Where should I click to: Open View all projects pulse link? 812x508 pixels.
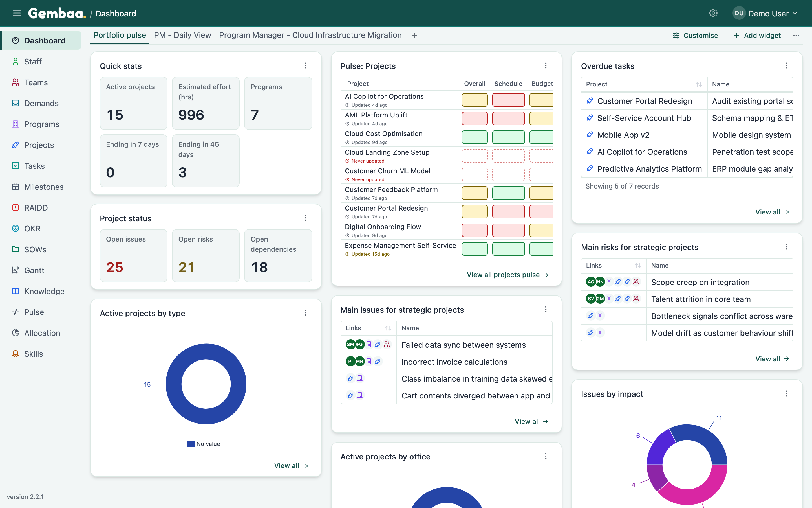508,275
